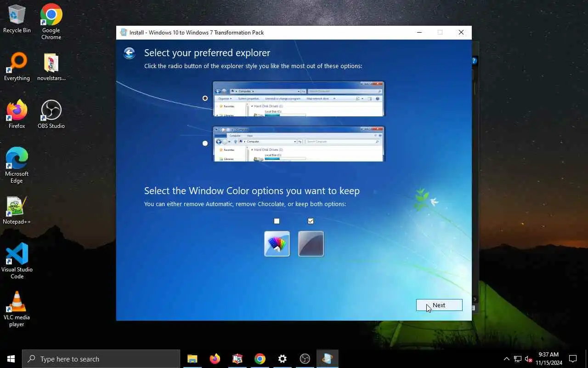Open Firefox from the taskbar

(215, 359)
